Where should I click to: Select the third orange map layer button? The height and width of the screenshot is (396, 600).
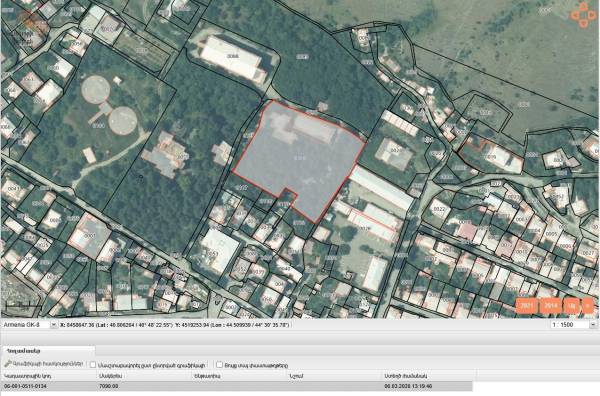[x=572, y=306]
